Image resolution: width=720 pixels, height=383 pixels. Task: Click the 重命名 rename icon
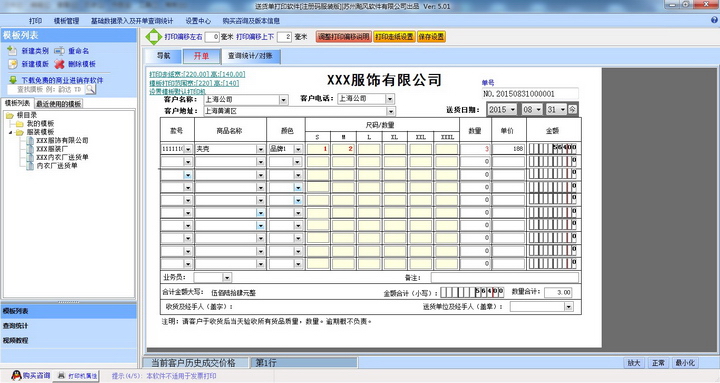59,51
